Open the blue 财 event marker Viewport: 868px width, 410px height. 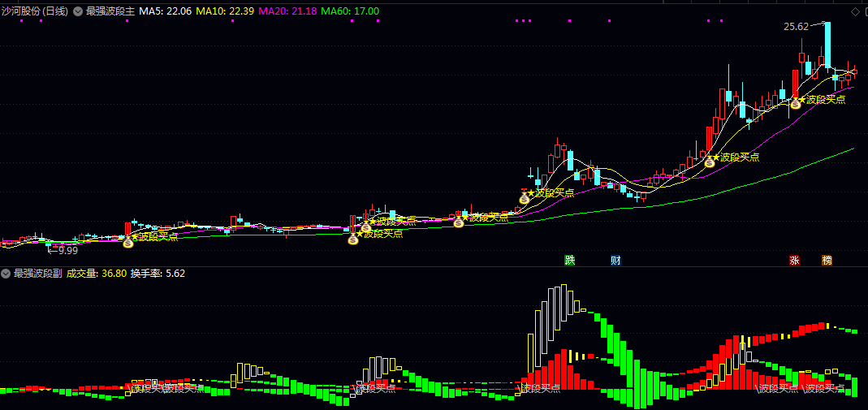(x=615, y=260)
